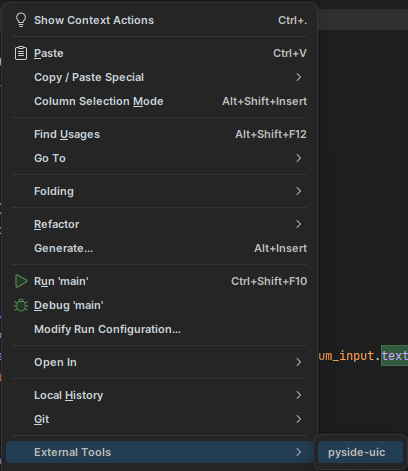
Task: Expand the Folding submenu chevron
Action: 299,191
